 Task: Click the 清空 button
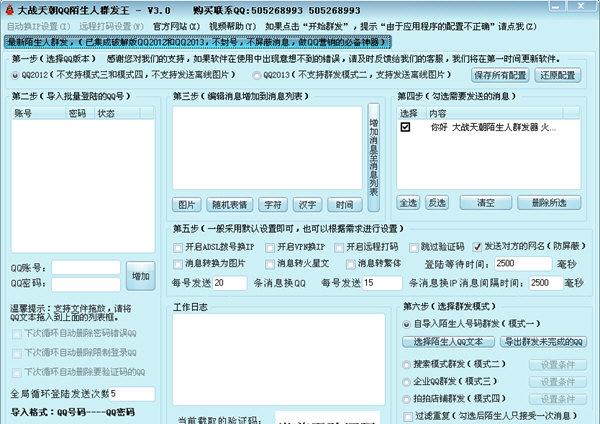tap(486, 203)
